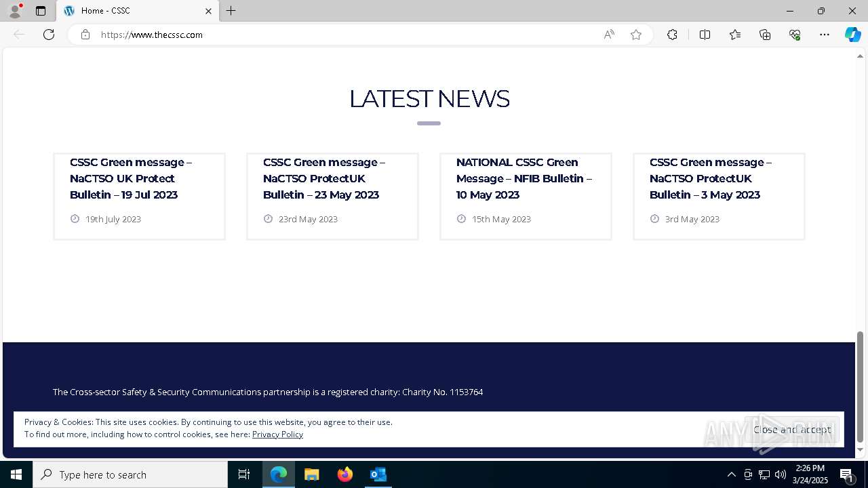The height and width of the screenshot is (488, 868).
Task: Click the taskbar search box
Action: click(130, 474)
